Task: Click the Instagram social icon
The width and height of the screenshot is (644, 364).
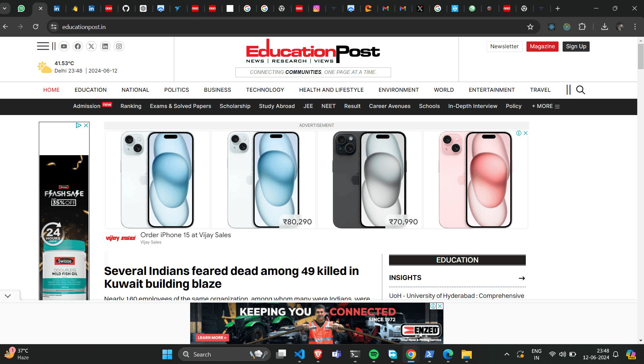Action: pos(119,46)
